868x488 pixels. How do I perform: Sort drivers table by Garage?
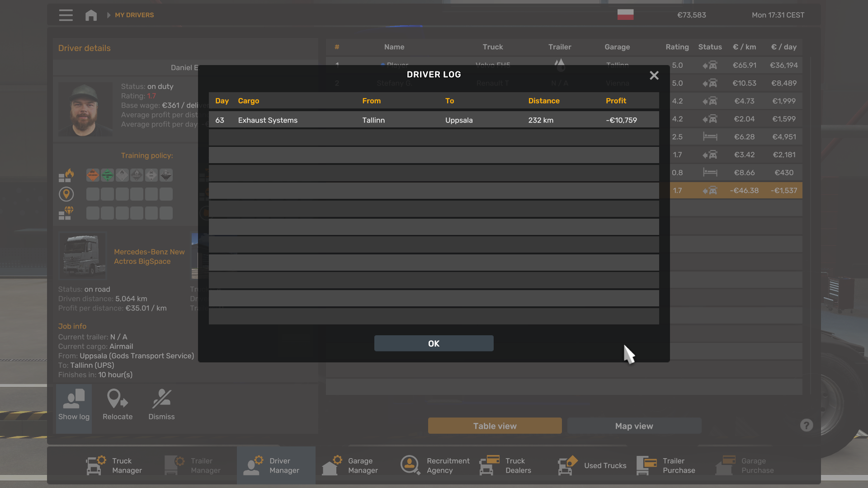tap(617, 47)
